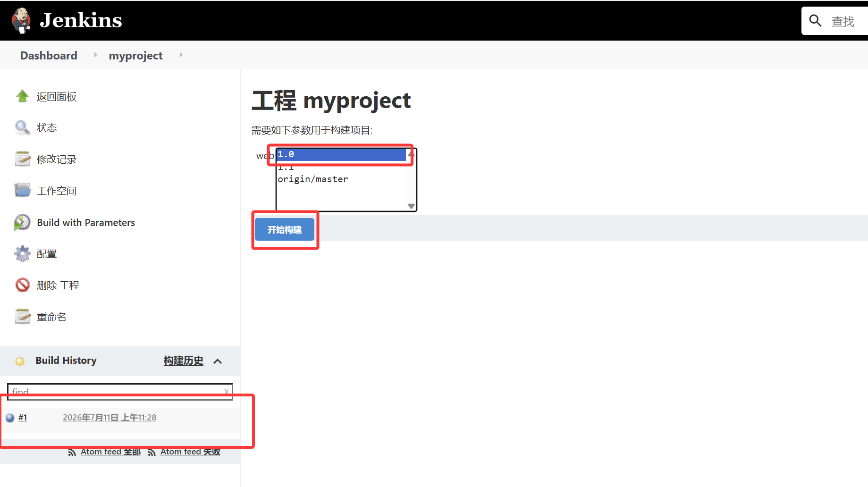868x487 pixels.
Task: Open Atom feed 全部 link
Action: tap(110, 452)
